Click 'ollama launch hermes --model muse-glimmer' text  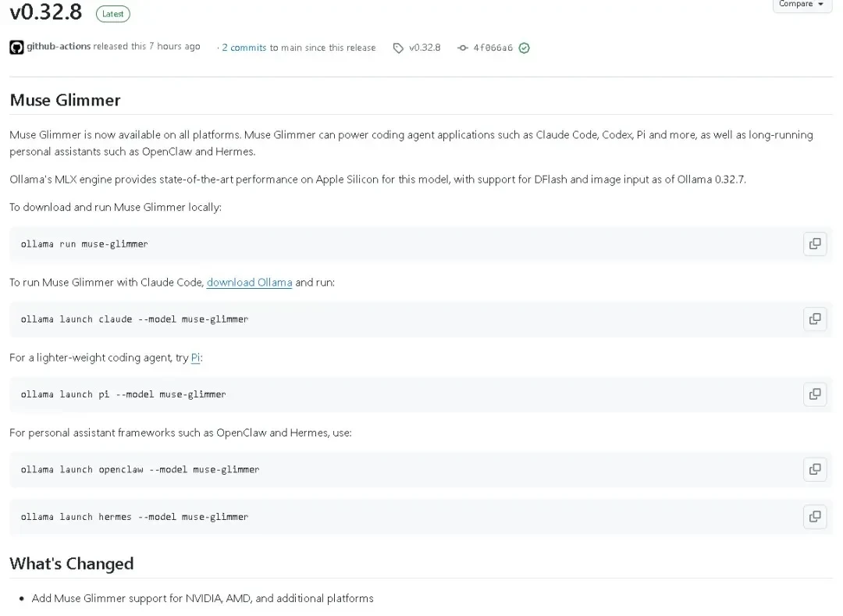[134, 517]
